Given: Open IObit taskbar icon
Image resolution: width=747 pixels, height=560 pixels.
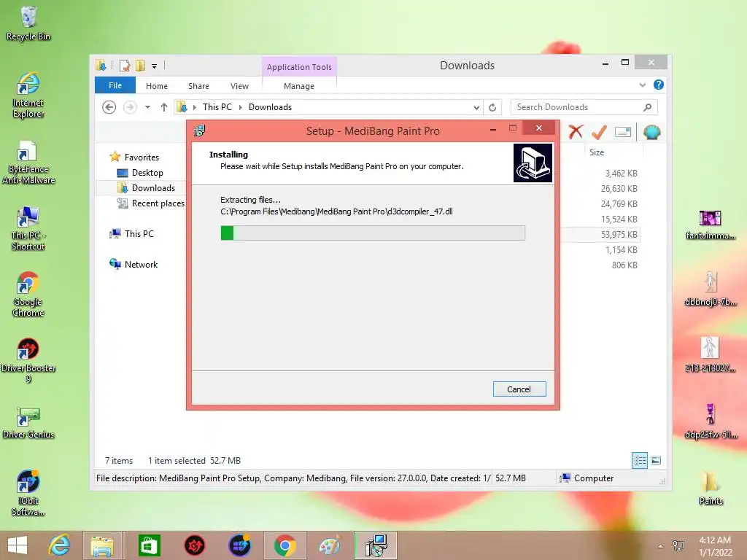Looking at the screenshot, I should coord(239,545).
